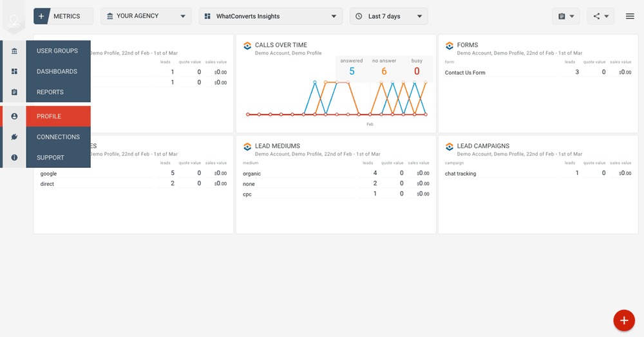The width and height of the screenshot is (644, 337).
Task: Click WhatConverts icon on Calls Over Time widget
Action: click(247, 46)
